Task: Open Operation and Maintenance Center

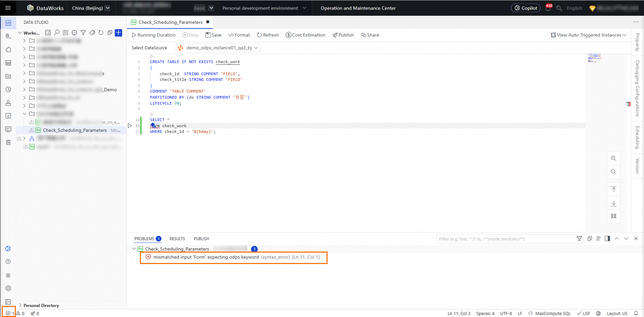Action: [x=358, y=8]
